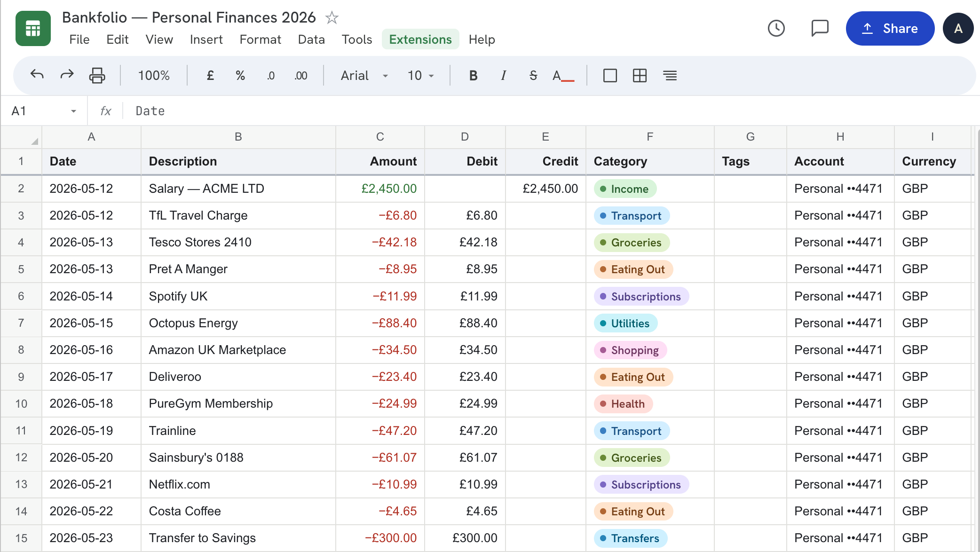Open version history clock icon
Viewport: 980px width, 552px height.
[776, 28]
